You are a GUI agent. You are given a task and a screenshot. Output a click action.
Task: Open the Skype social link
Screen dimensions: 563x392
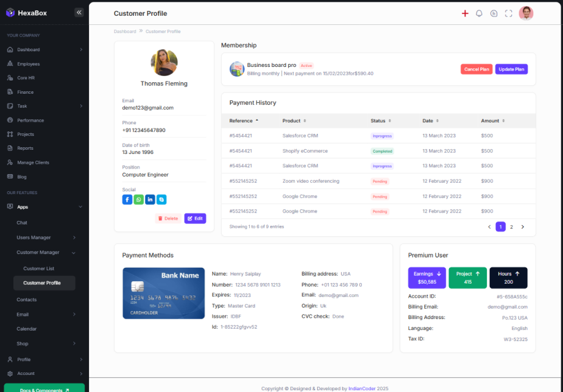(x=161, y=200)
